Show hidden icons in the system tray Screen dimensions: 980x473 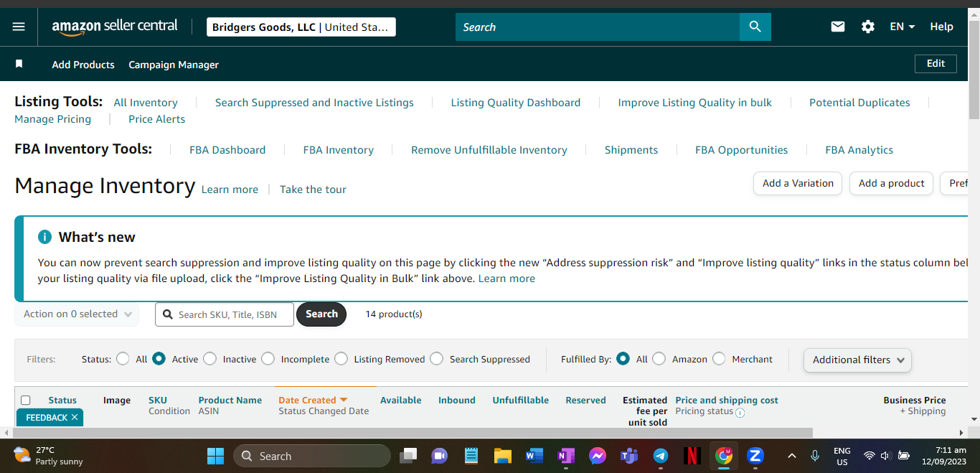pyautogui.click(x=791, y=456)
